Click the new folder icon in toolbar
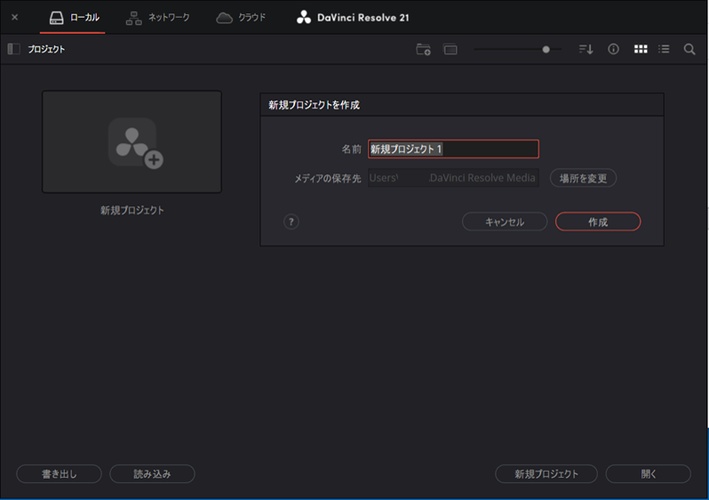Screen dimensions: 709x500 [423, 49]
